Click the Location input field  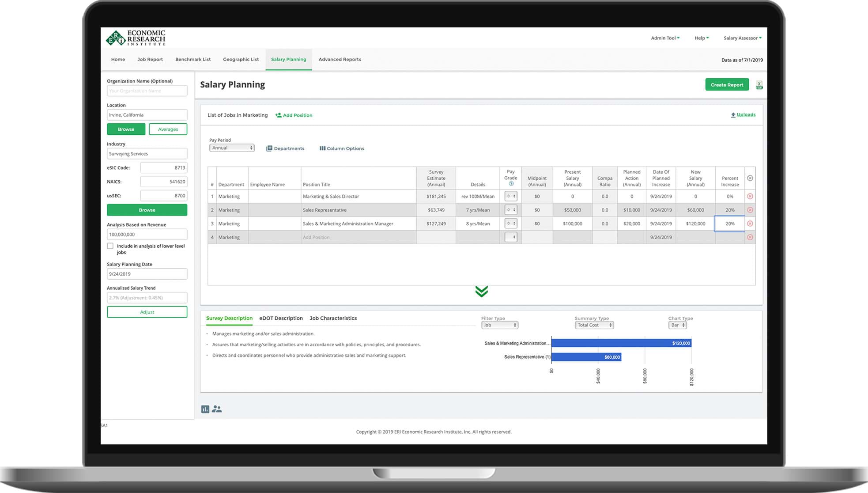[147, 114]
